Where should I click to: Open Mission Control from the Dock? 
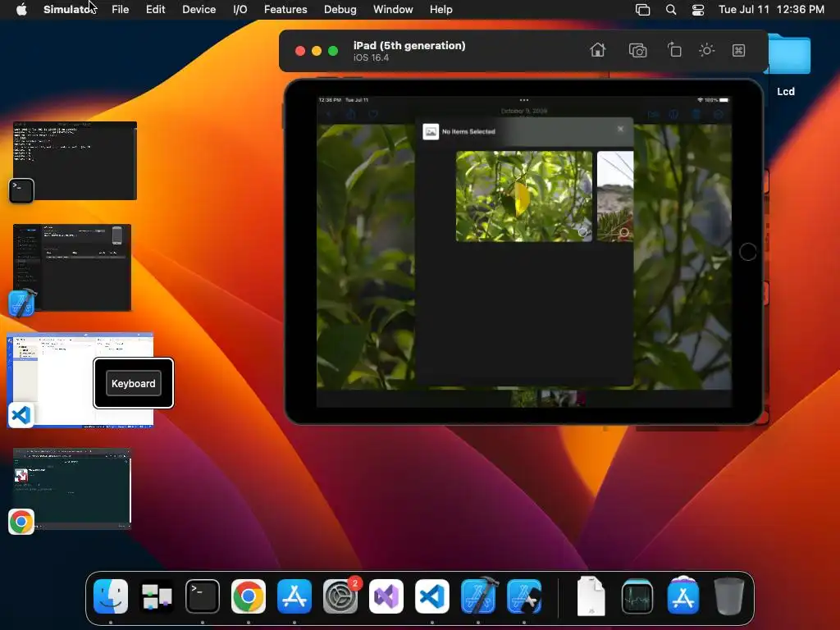(157, 596)
